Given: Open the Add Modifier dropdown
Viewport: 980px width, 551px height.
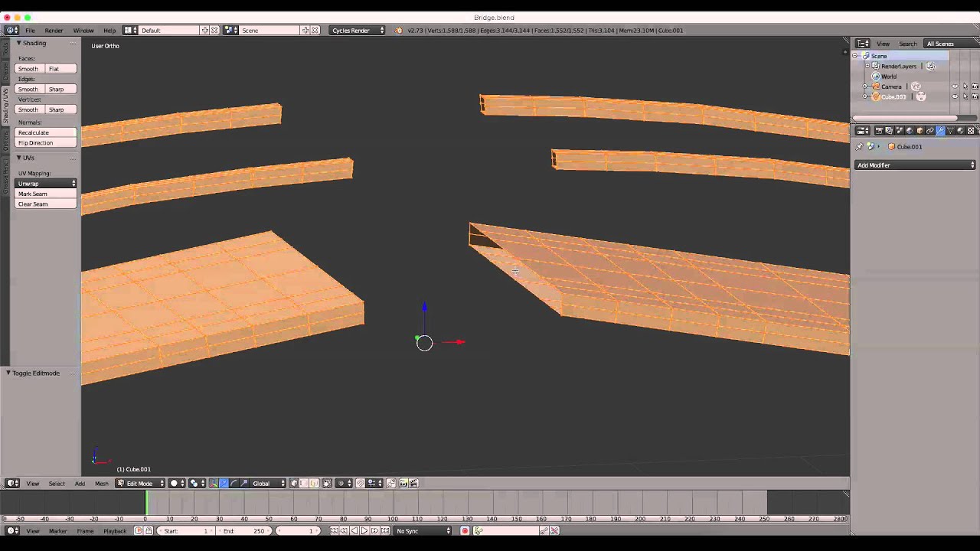Looking at the screenshot, I should 916,165.
